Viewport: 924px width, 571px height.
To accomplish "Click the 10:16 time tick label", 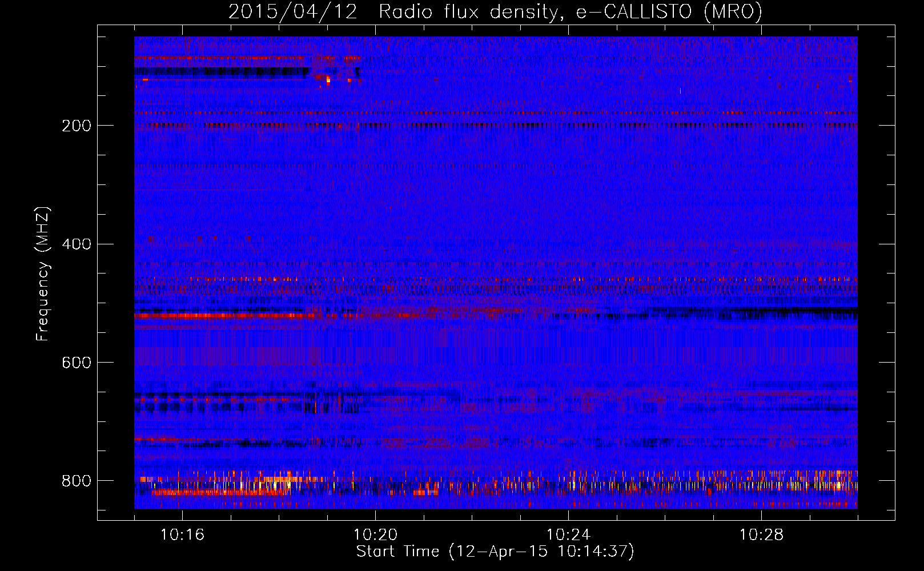I will 182,534.
